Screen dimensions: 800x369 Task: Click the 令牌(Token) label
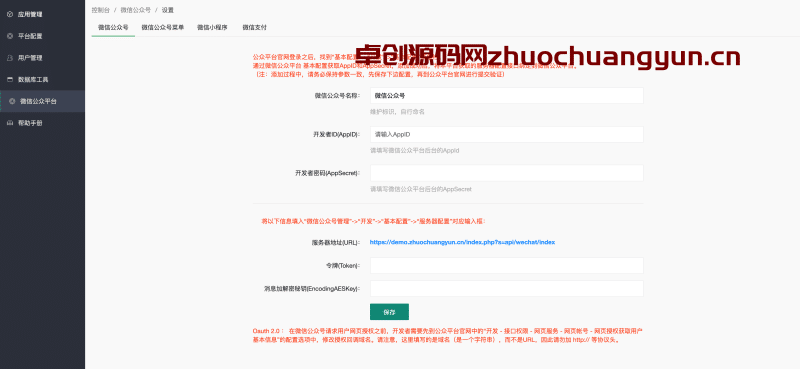[x=342, y=265]
